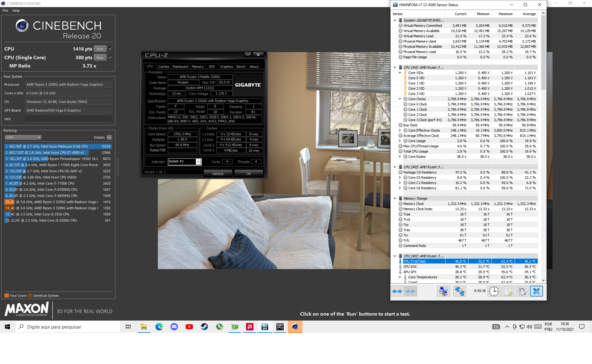Click HWiNFO Maximum column header

pos(503,14)
